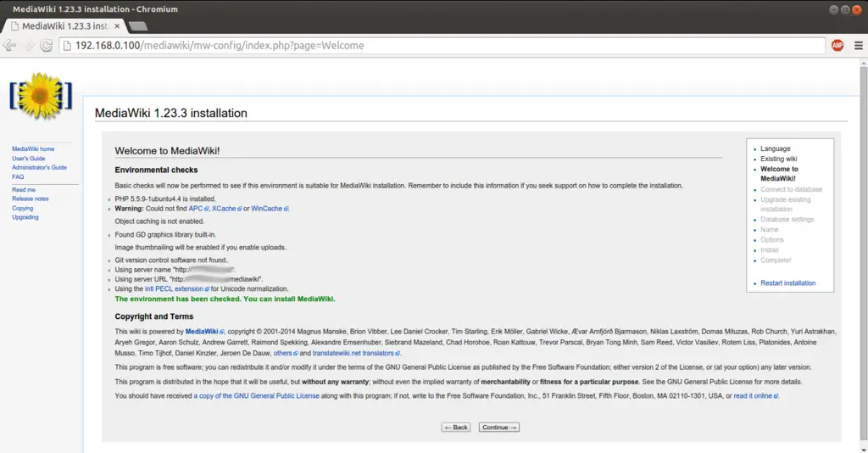The image size is (868, 453).
Task: Close the Chromium window
Action: 856,9
